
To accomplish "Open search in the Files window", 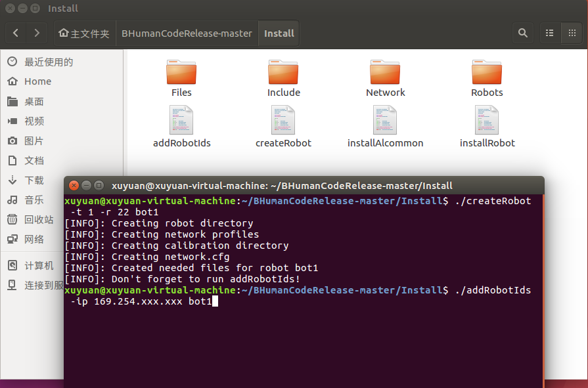I will click(x=523, y=32).
